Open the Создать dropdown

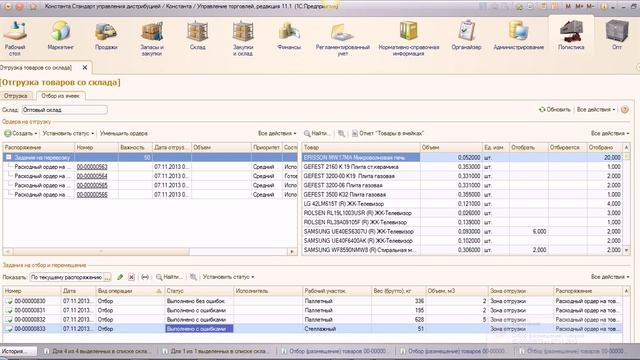click(x=21, y=133)
